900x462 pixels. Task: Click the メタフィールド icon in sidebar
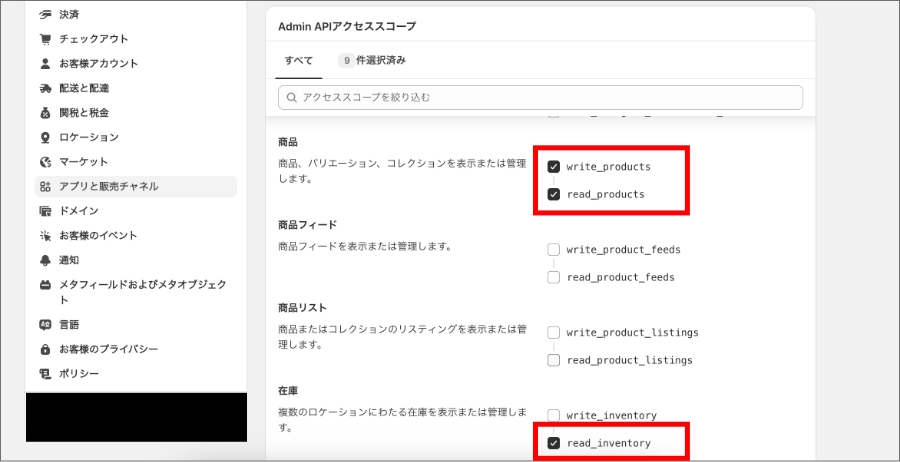point(45,285)
